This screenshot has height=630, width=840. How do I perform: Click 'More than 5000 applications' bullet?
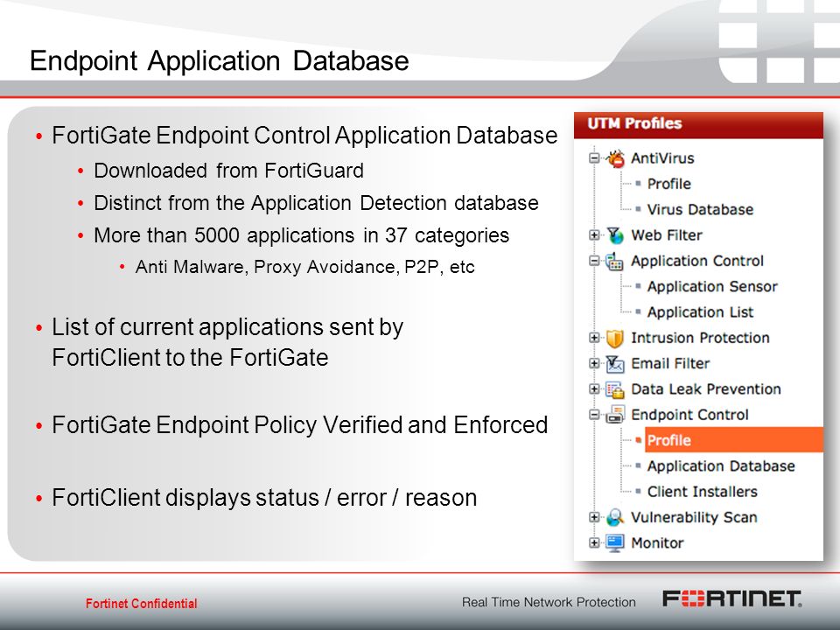coord(301,235)
